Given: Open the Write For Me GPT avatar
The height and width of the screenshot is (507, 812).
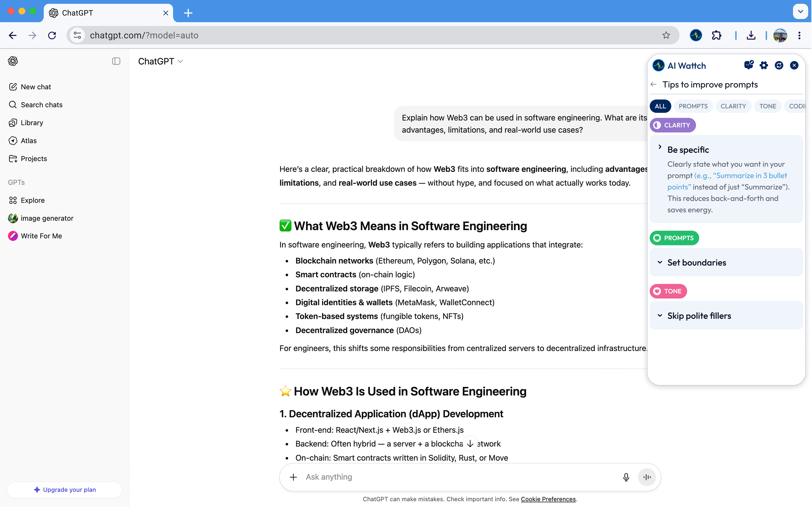Looking at the screenshot, I should click(13, 236).
